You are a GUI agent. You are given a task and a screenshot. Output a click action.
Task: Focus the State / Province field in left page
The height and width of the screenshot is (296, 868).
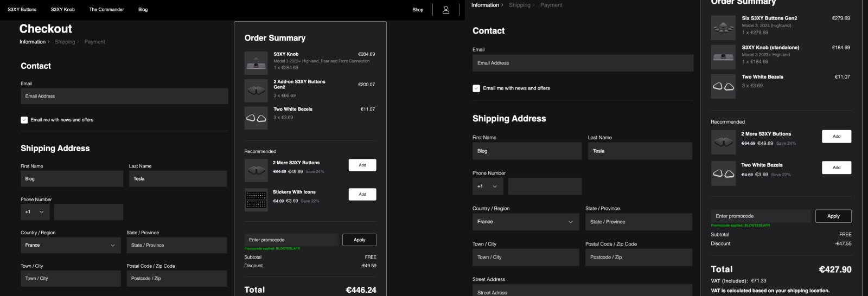[177, 245]
